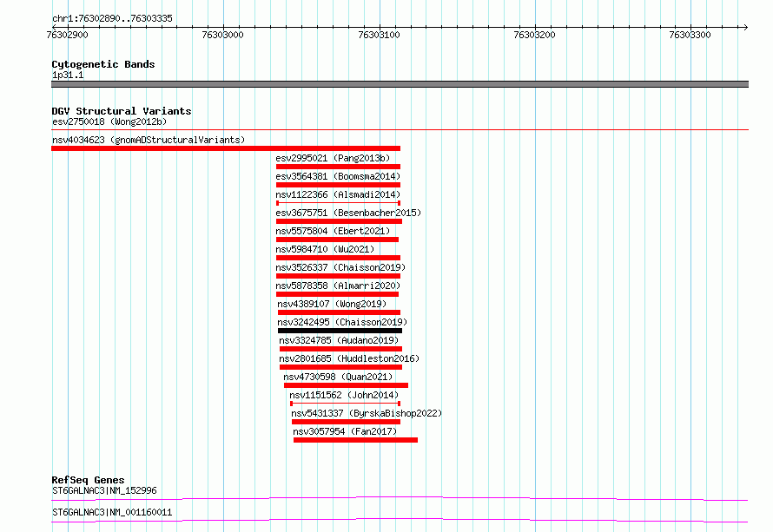Open the nsv4730598 (Quan2021) variant
The width and height of the screenshot is (773, 532).
point(338,377)
